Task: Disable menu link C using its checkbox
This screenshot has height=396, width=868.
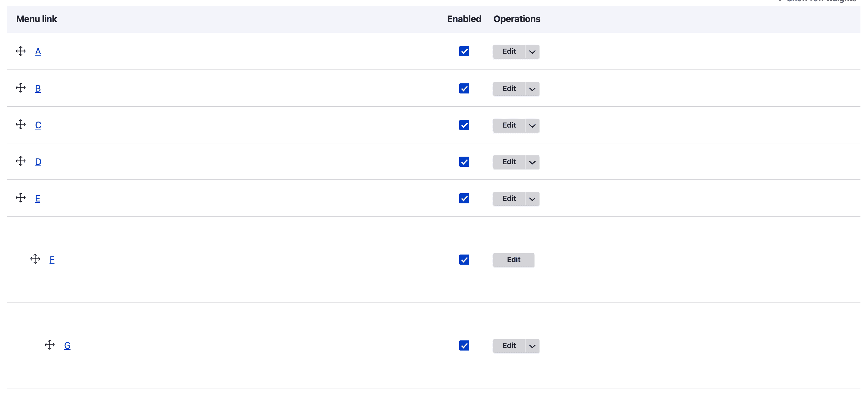Action: pyautogui.click(x=464, y=125)
